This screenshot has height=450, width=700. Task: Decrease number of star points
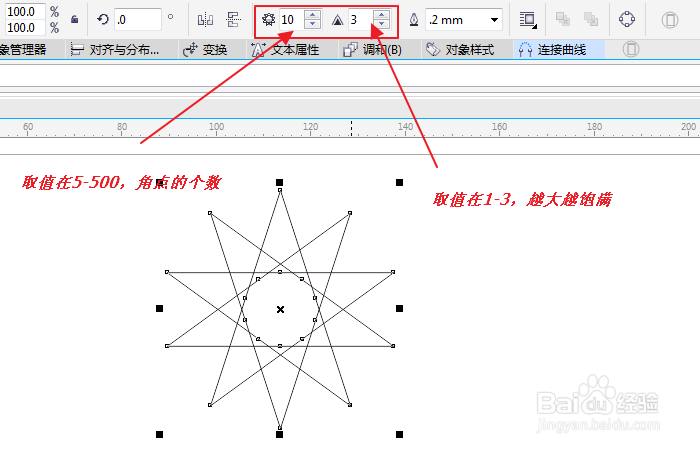[x=312, y=24]
